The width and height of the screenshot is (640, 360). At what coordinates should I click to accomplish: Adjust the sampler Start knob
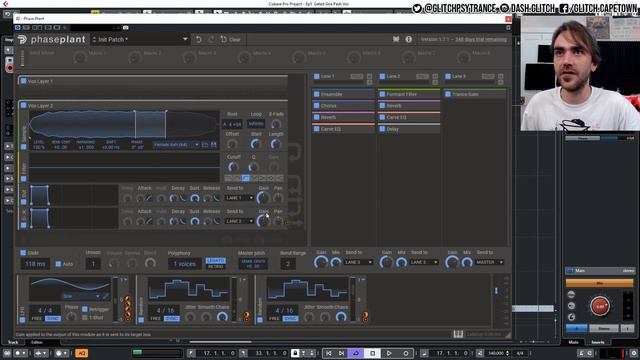click(x=256, y=144)
